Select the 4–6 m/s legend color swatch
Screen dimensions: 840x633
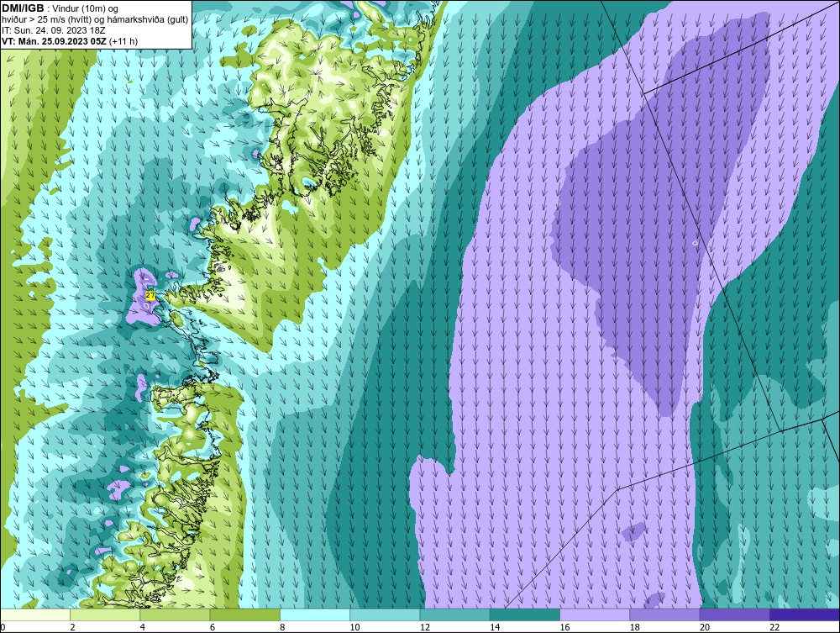tap(176, 615)
